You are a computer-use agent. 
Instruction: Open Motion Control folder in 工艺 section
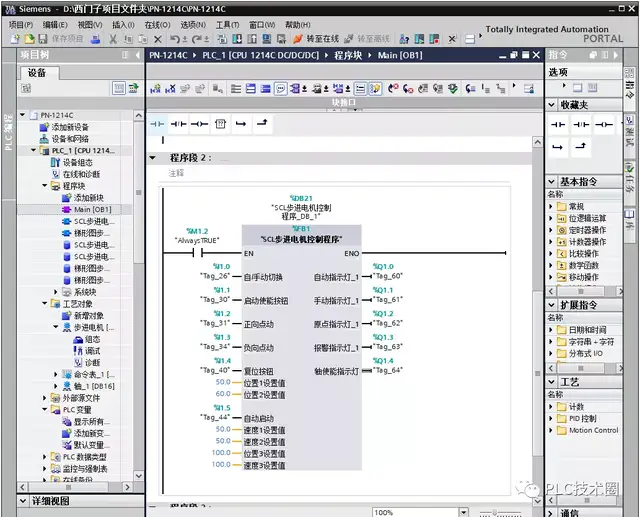click(x=593, y=431)
